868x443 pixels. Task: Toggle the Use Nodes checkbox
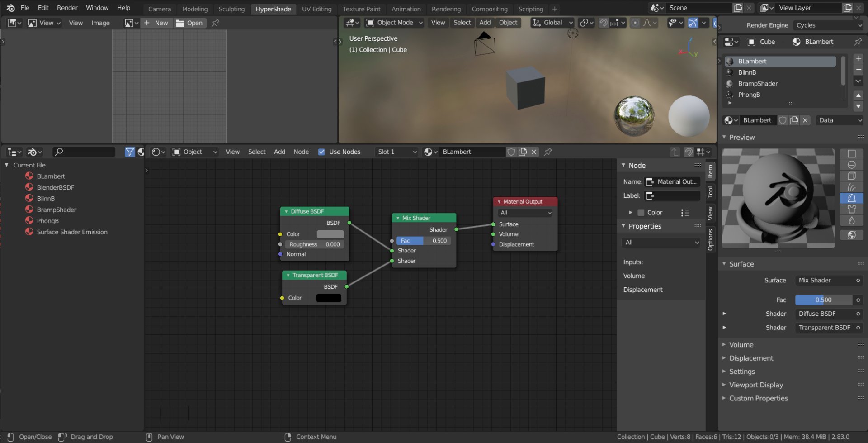click(321, 152)
